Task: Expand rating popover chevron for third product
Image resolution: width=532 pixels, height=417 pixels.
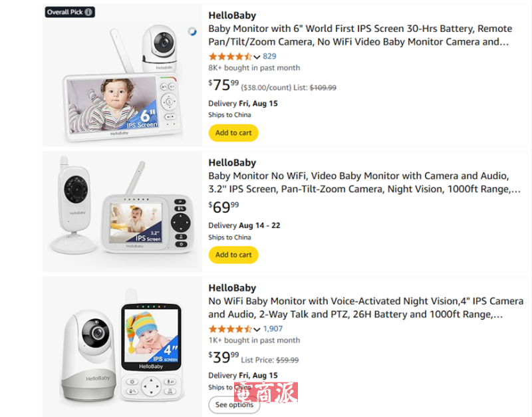Action: click(x=257, y=329)
